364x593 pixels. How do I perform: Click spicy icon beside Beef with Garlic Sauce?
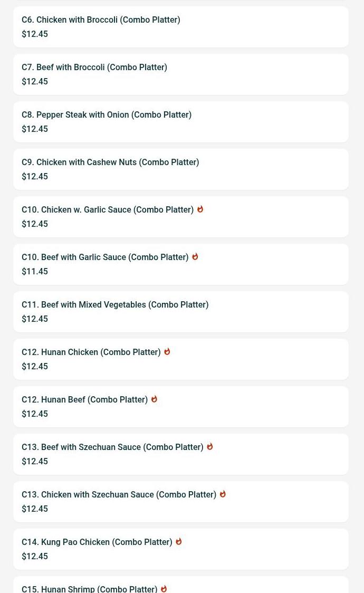click(x=195, y=257)
